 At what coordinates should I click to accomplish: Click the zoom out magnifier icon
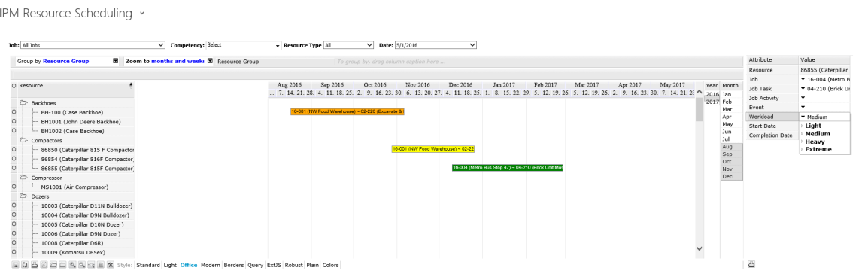(82, 265)
